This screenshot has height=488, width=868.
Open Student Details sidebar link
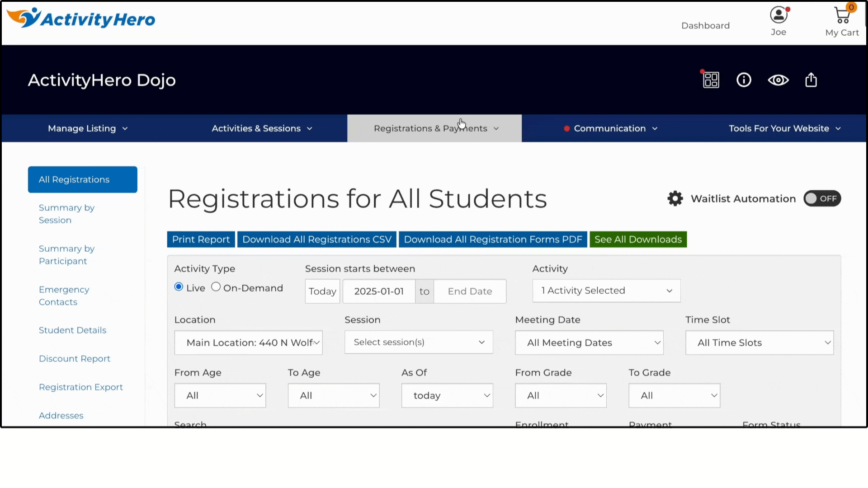click(x=72, y=330)
